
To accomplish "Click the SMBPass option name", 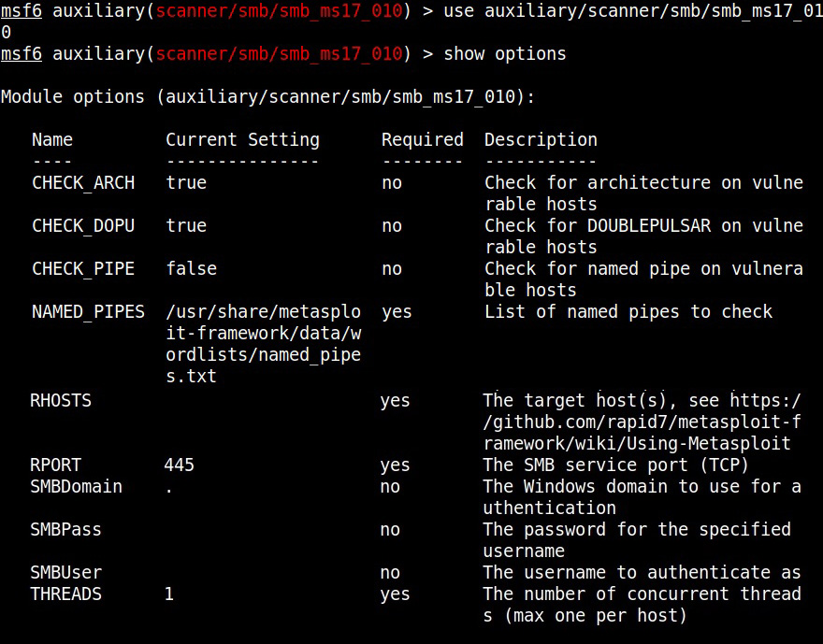I will pyautogui.click(x=65, y=530).
